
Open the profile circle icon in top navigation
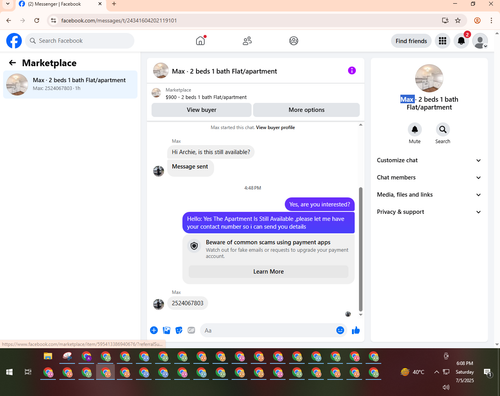[294, 41]
